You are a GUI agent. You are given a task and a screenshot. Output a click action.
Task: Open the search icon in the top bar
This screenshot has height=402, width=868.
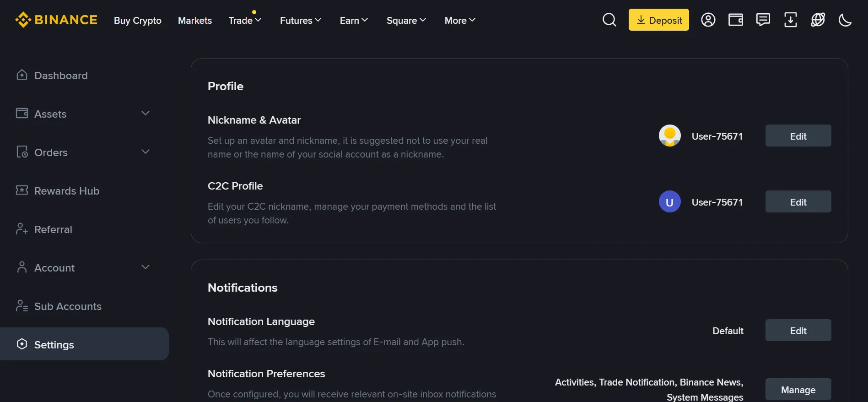tap(609, 20)
